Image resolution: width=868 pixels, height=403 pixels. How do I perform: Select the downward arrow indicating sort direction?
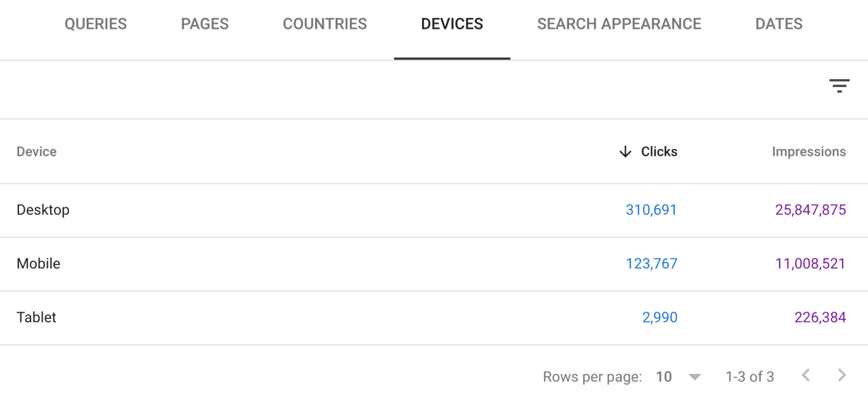point(625,151)
